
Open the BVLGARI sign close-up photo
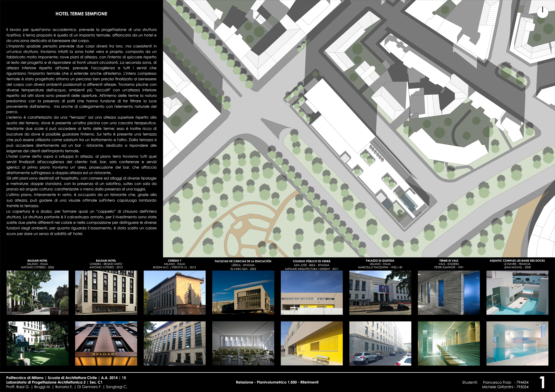tap(106, 343)
